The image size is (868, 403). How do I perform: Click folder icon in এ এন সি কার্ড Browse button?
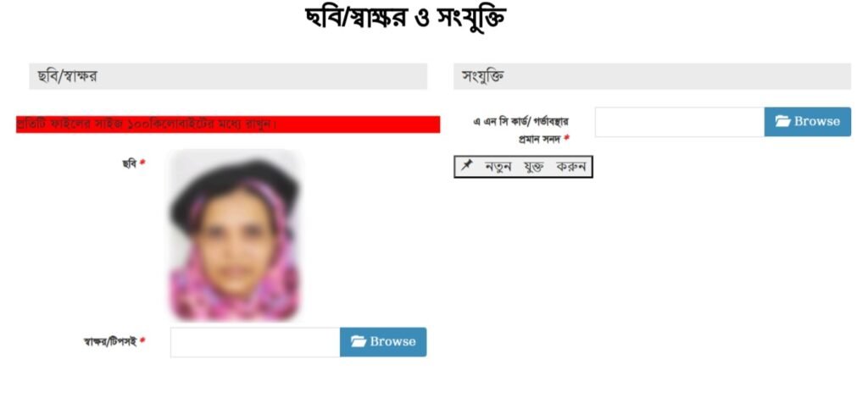click(782, 121)
